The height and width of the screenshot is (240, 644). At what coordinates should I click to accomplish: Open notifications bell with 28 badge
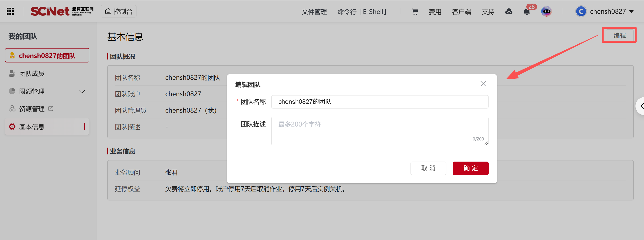527,11
